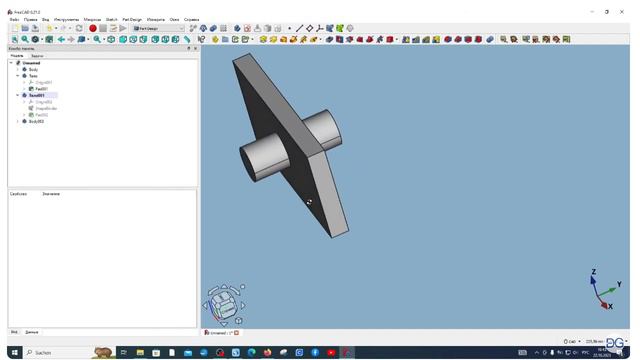Open the Справка menu

tap(191, 19)
